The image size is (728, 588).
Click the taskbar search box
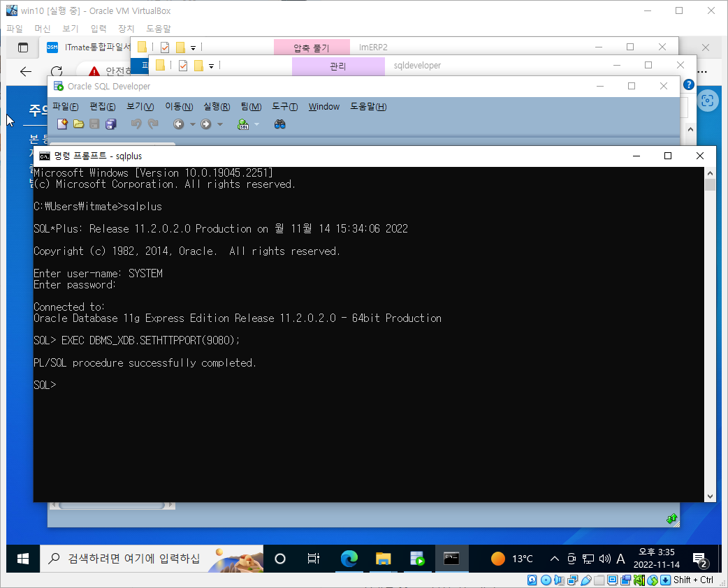coord(152,559)
